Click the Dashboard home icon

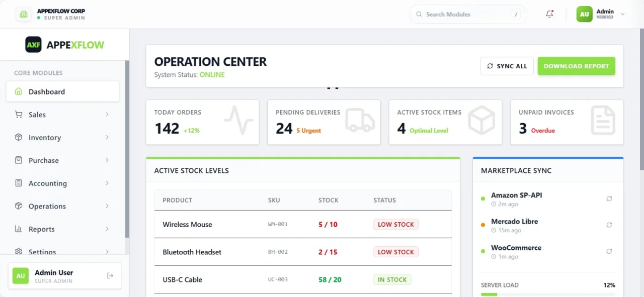point(19,91)
